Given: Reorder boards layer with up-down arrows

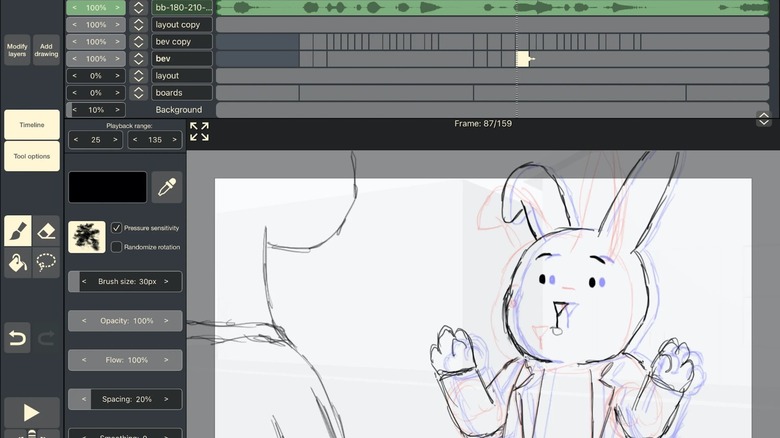Looking at the screenshot, I should (138, 93).
